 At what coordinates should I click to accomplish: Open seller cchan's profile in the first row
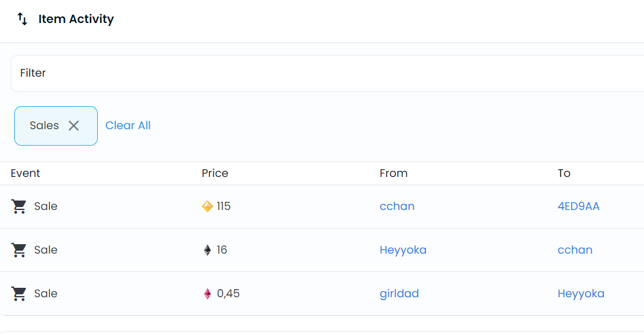point(397,206)
